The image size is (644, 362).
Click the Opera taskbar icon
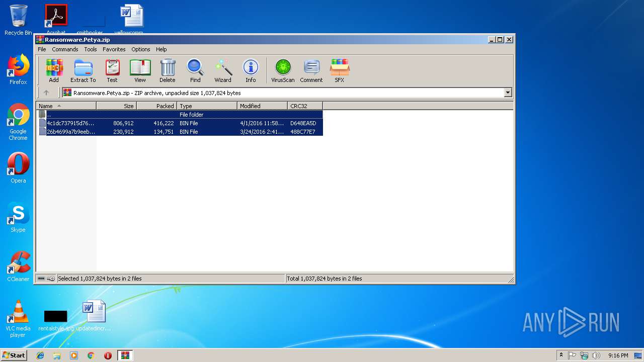pos(108,355)
